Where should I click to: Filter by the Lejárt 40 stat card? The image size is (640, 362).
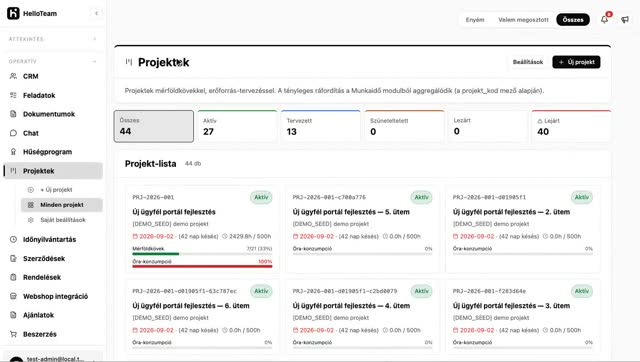pos(571,126)
